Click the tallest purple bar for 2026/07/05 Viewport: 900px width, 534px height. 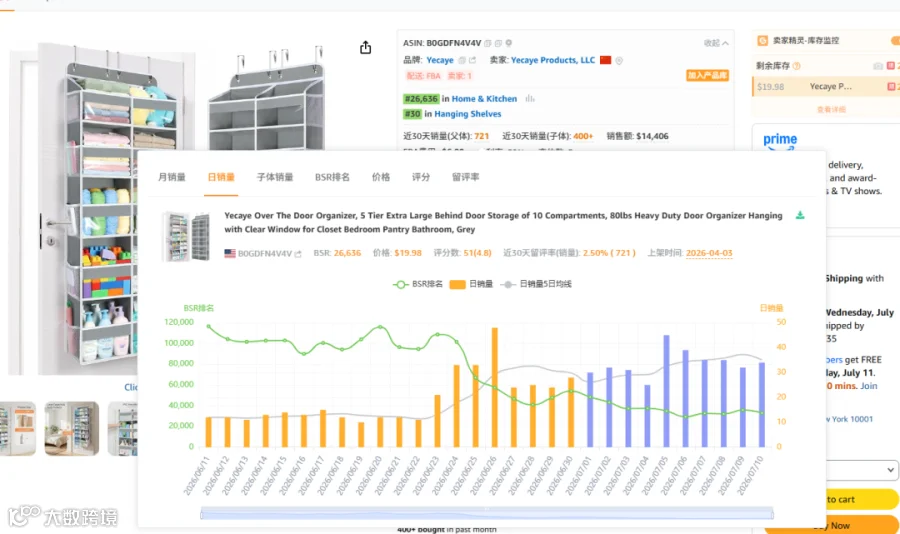(x=666, y=391)
